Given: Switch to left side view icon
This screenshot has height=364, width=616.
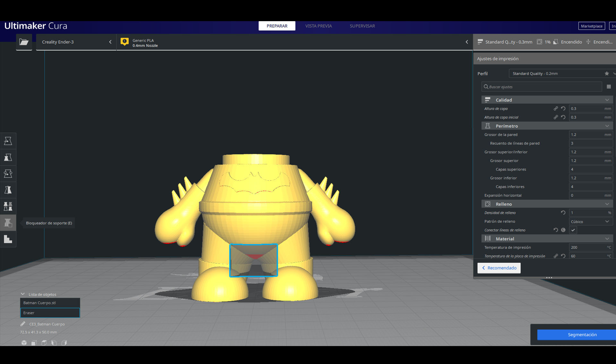Looking at the screenshot, I should click(x=54, y=343).
